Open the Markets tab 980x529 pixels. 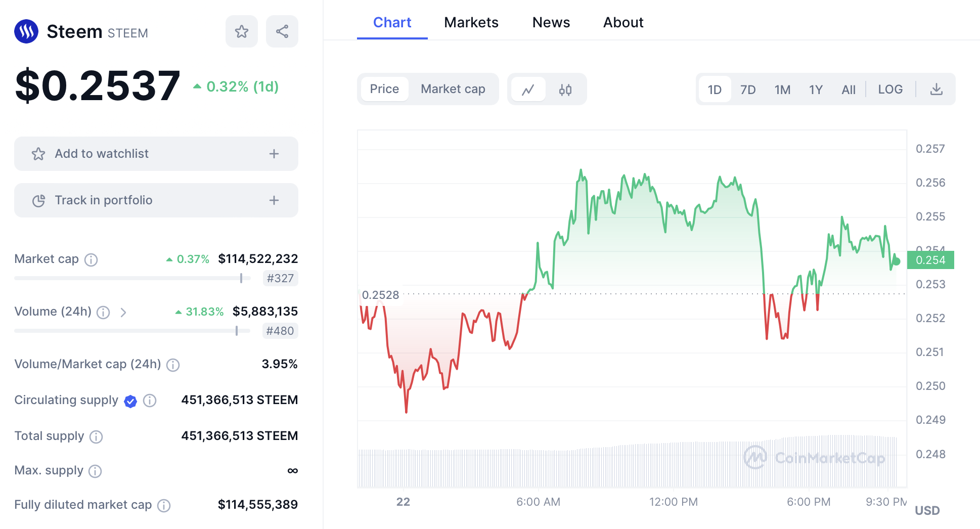tap(471, 22)
